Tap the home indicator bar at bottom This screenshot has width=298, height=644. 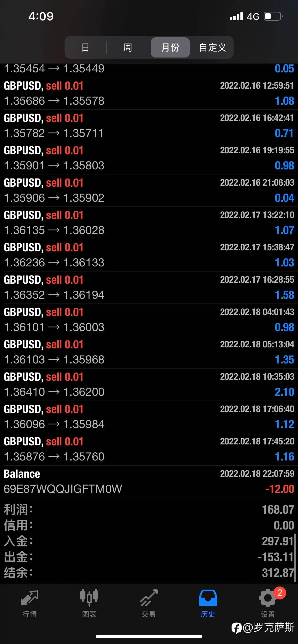click(x=149, y=636)
